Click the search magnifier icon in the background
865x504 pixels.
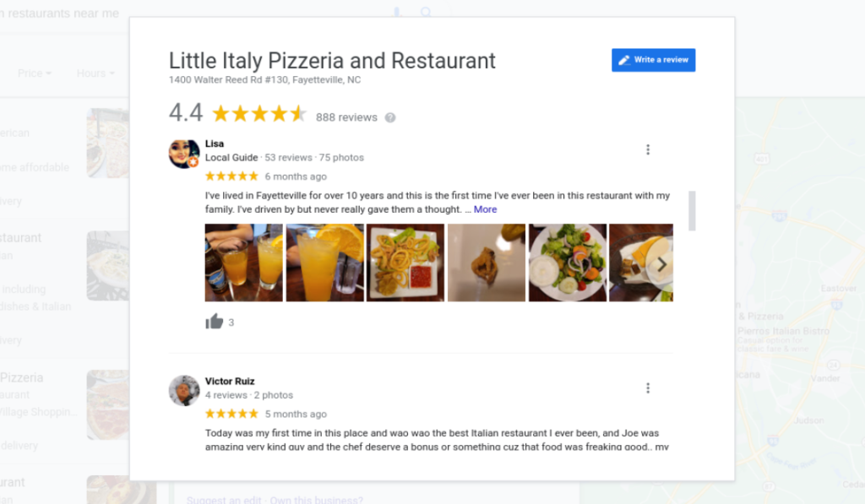(426, 12)
